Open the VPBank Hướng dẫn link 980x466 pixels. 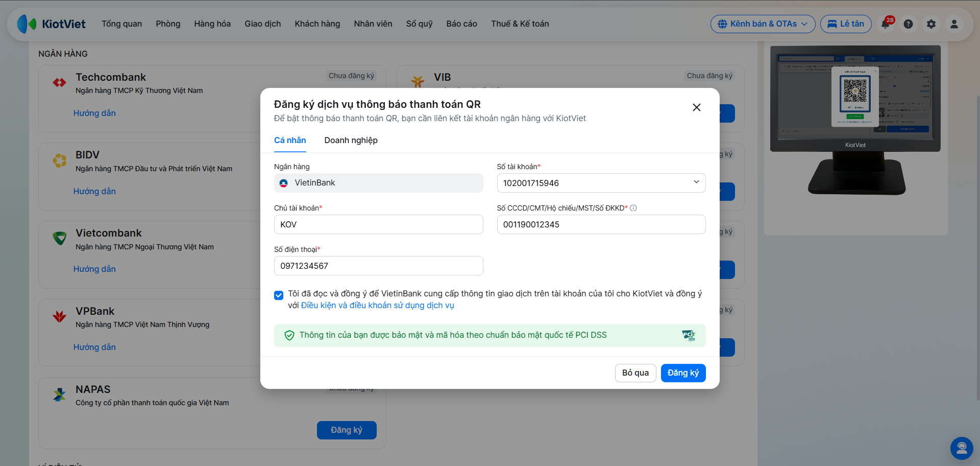(94, 347)
